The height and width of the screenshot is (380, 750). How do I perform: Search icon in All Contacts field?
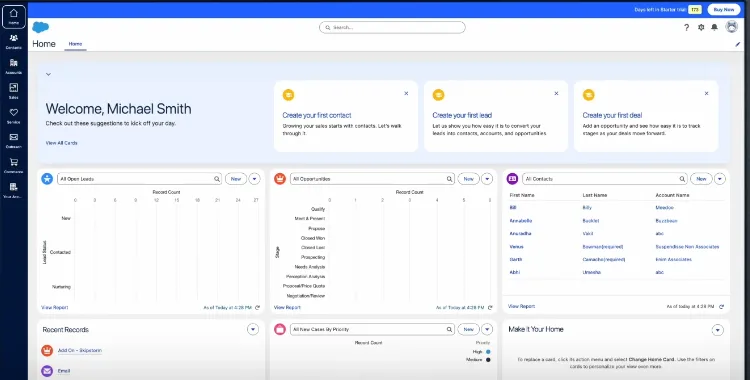point(682,179)
